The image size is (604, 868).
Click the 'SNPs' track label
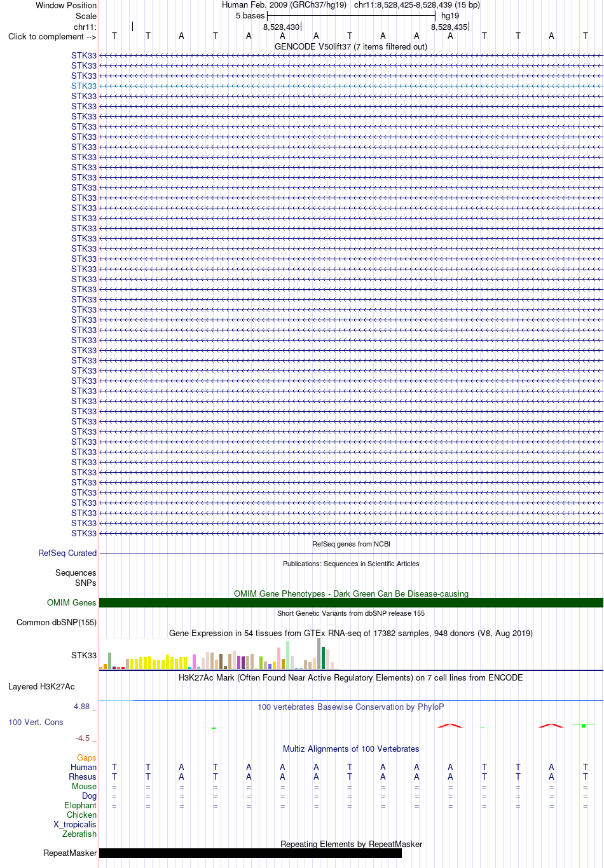tap(86, 583)
